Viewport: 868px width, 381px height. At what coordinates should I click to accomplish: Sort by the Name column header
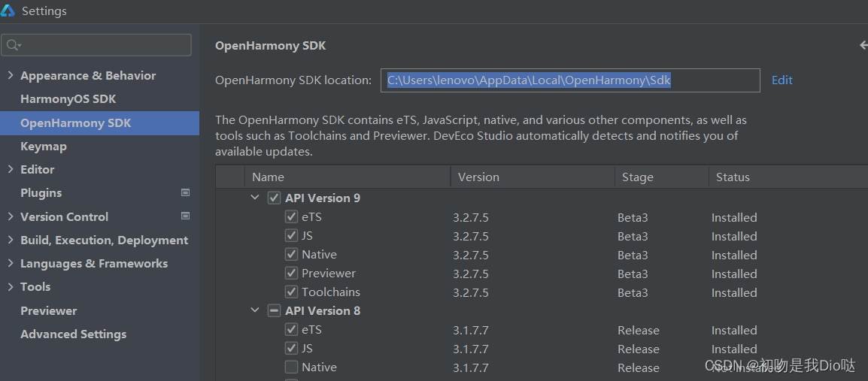pos(348,177)
